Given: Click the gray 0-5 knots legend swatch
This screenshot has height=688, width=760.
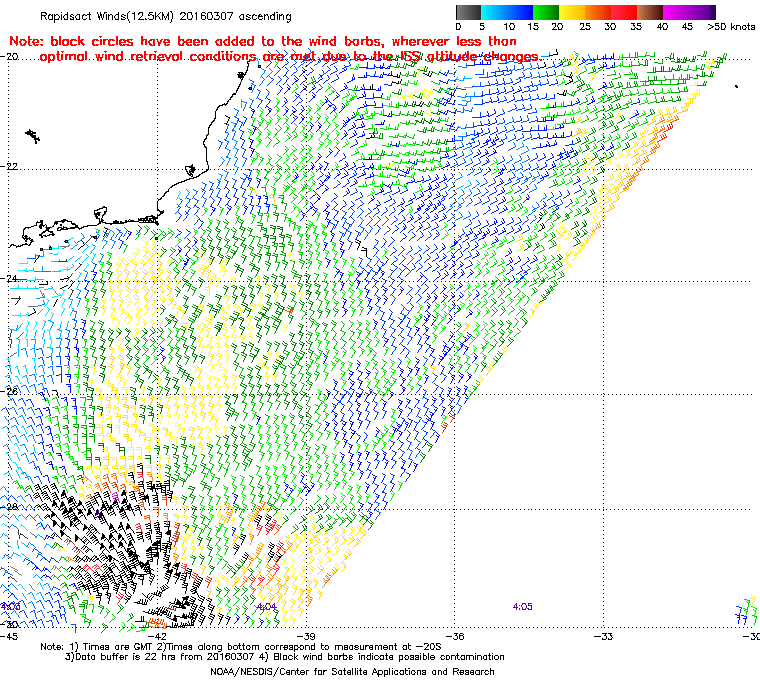Looking at the screenshot, I should tap(468, 12).
